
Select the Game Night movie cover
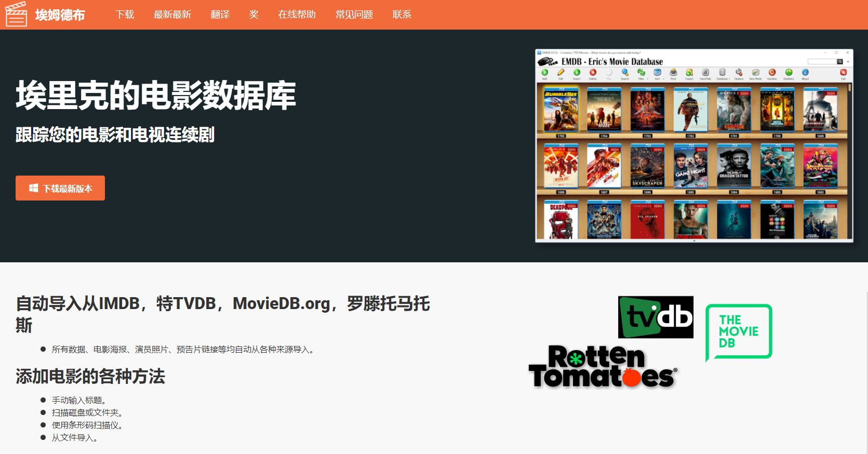691,166
